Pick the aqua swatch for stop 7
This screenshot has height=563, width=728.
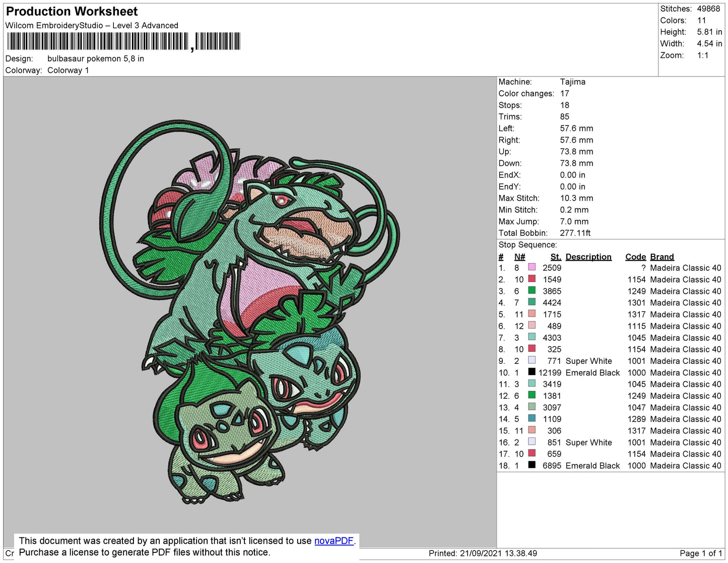(x=532, y=337)
